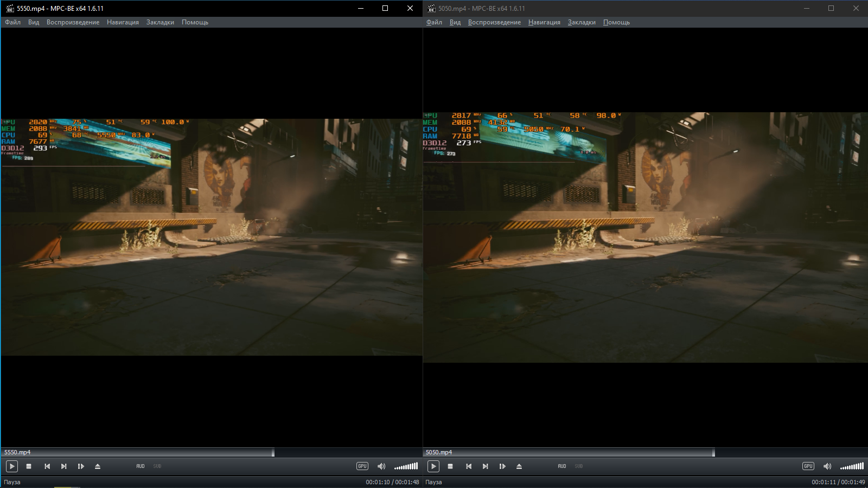Screen dimensions: 868x488
Task: Open the Навигация menu in 5550.mp4 window
Action: [123, 22]
